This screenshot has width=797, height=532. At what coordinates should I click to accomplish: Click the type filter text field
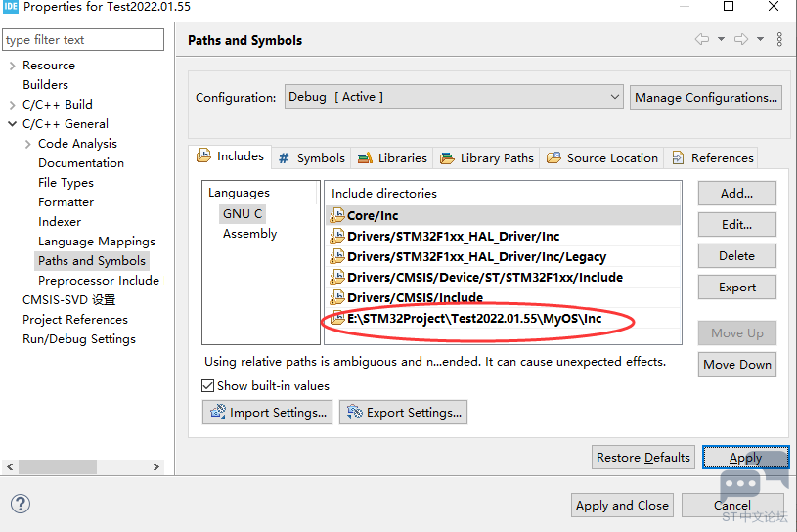(x=83, y=40)
